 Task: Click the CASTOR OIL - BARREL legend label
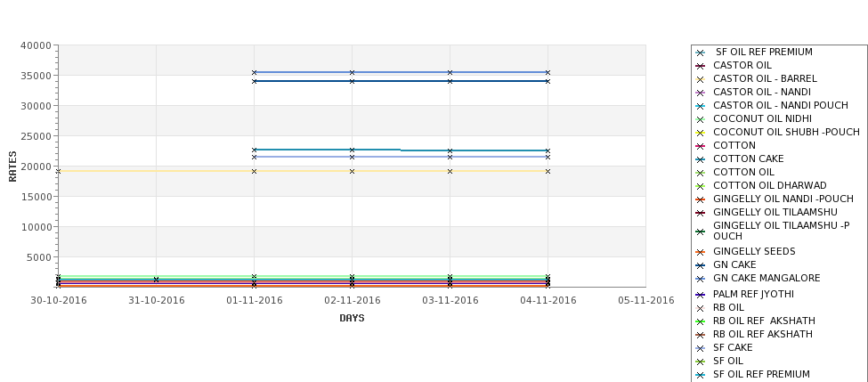pyautogui.click(x=765, y=78)
